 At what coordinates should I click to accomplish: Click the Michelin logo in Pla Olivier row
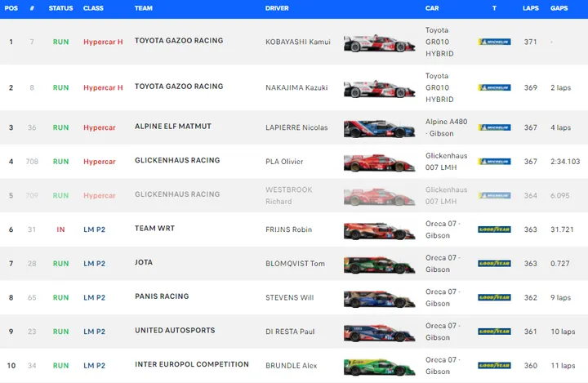click(x=494, y=162)
